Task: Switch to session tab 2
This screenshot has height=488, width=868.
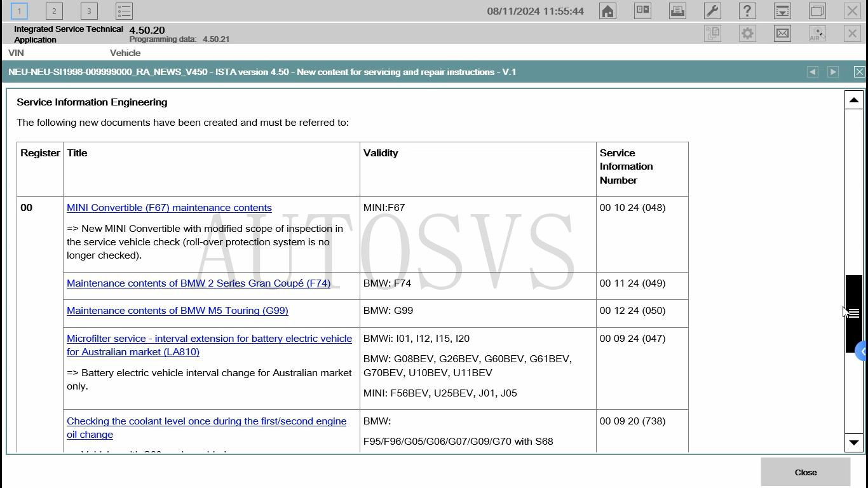Action: 54,11
